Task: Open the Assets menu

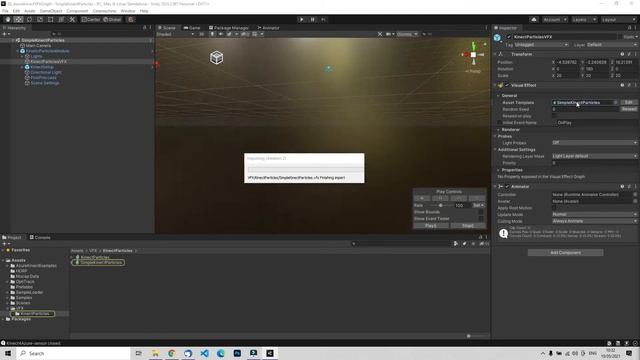Action: click(x=30, y=11)
